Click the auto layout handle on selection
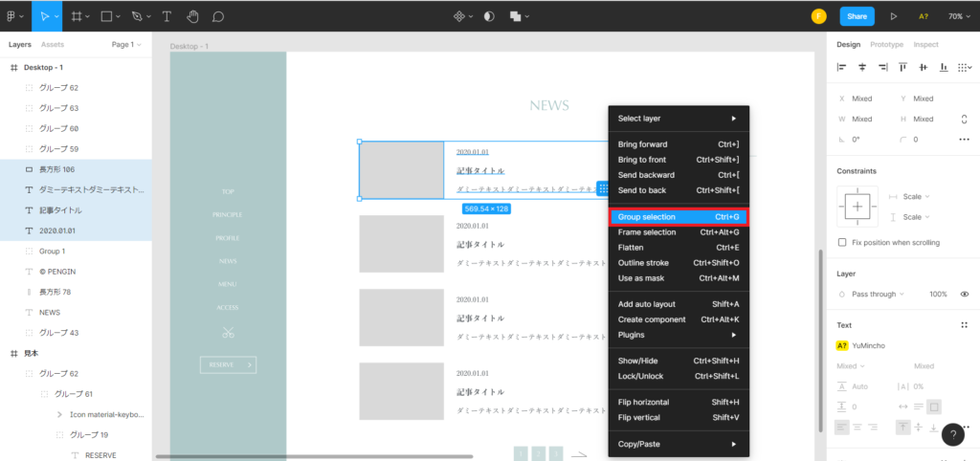This screenshot has height=461, width=980. pos(603,188)
